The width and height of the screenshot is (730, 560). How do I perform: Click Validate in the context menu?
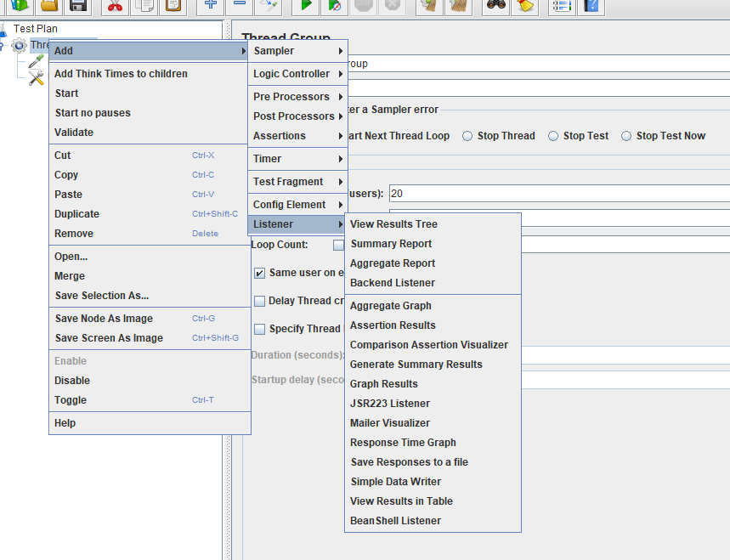coord(149,133)
